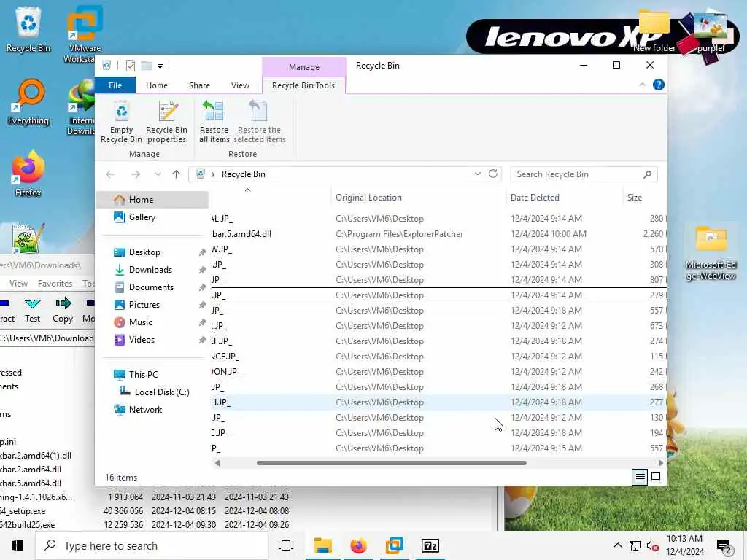The width and height of the screenshot is (747, 560).
Task: Go back with the Back arrow
Action: point(110,174)
